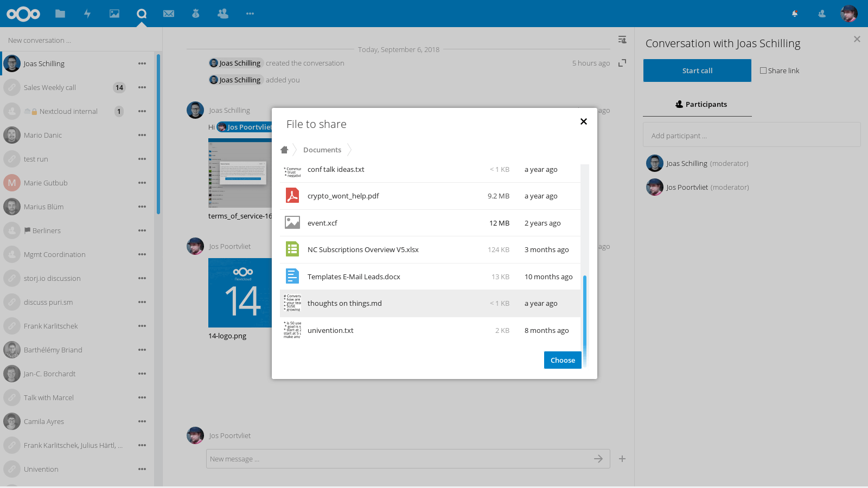Open the test run conversation menu
Screen dimensions: 868x488
click(142, 159)
